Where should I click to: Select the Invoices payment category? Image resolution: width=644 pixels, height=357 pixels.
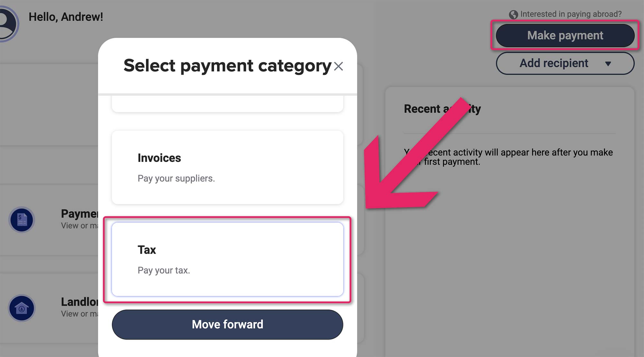pos(227,167)
